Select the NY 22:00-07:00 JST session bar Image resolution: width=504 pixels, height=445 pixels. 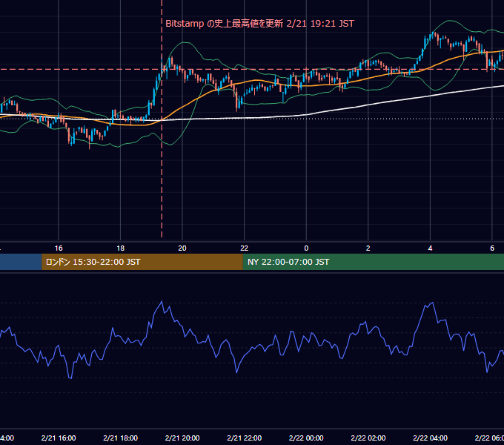(x=373, y=262)
